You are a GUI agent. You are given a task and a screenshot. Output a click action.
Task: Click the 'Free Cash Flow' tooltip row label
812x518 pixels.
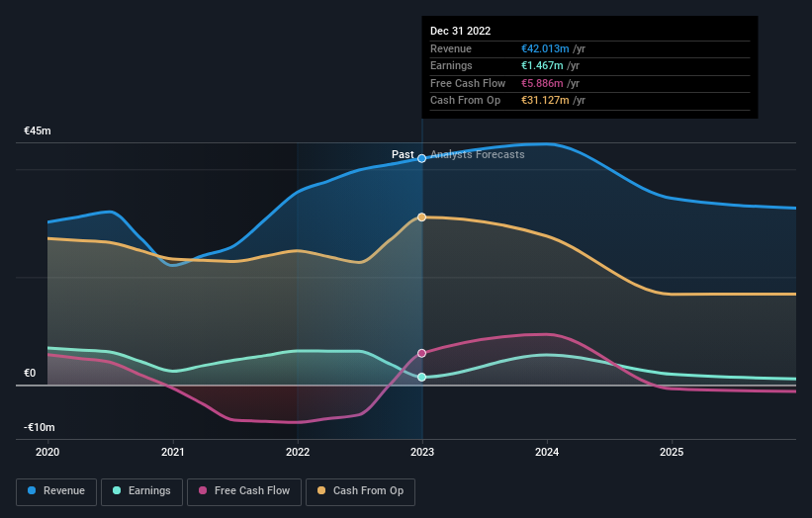(x=468, y=83)
